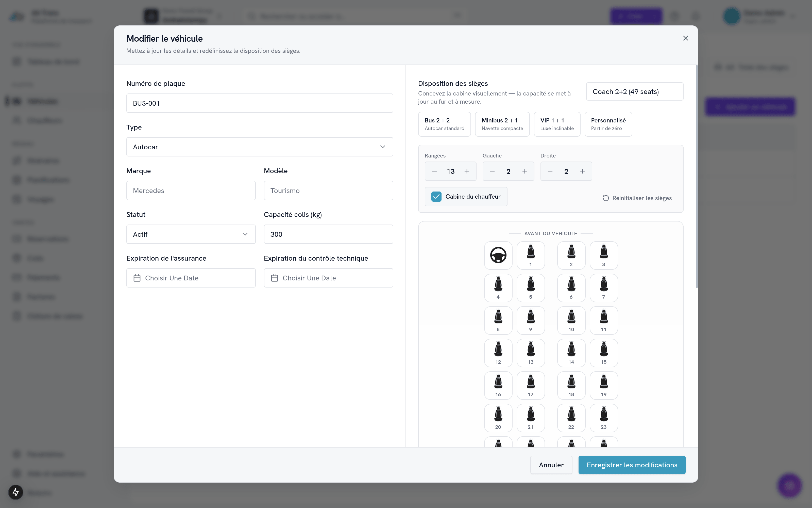The width and height of the screenshot is (812, 508).
Task: Click the Marque input field
Action: pyautogui.click(x=191, y=190)
